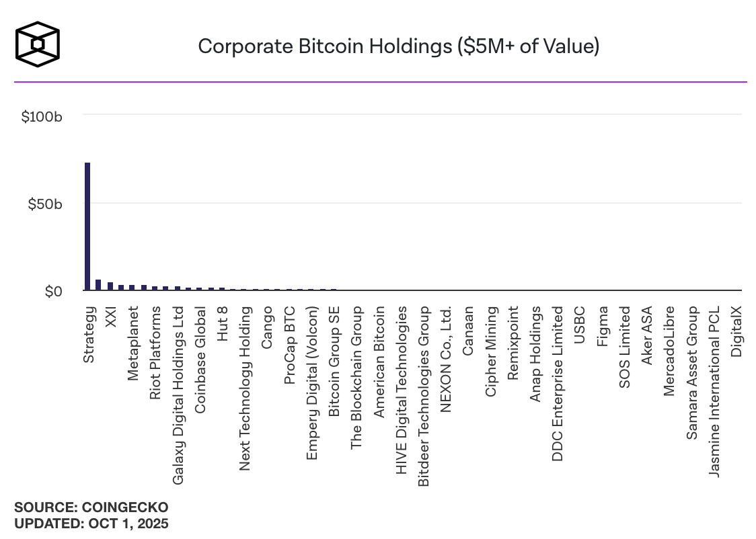The image size is (756, 539).
Task: Click the Metaplanet axis label
Action: pyautogui.click(x=133, y=343)
